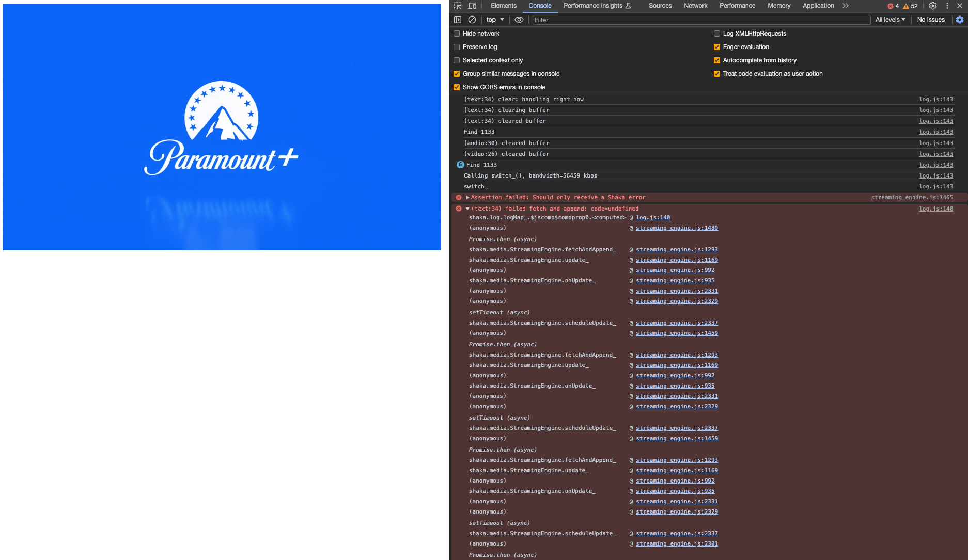The image size is (968, 560).
Task: Clear the console with the ban icon
Action: (x=472, y=20)
